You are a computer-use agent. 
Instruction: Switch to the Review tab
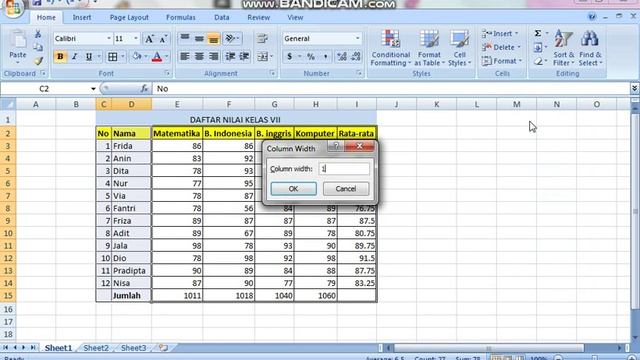pos(258,18)
